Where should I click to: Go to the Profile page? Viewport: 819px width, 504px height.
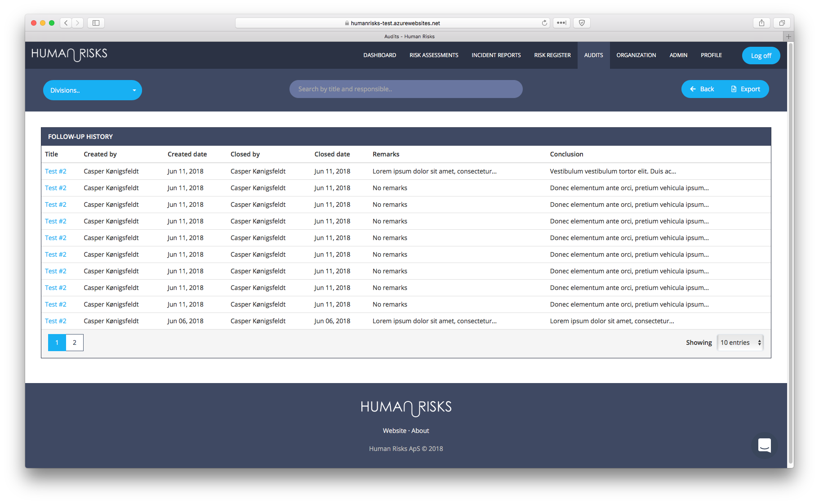711,55
